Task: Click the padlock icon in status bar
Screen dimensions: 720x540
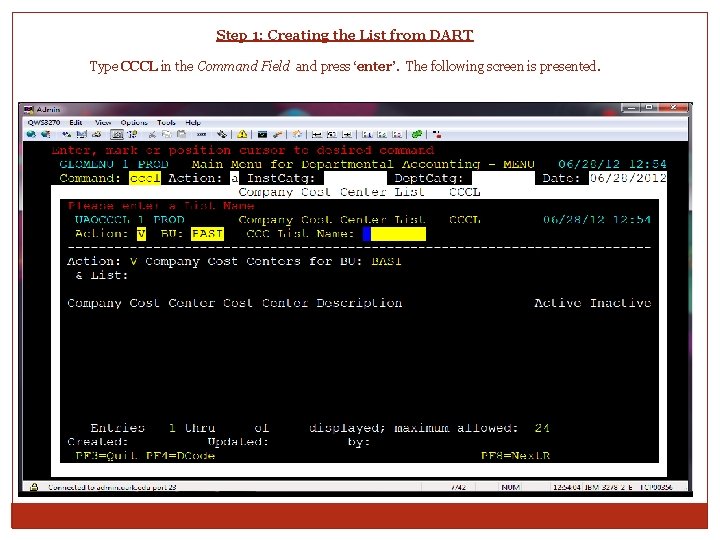Action: [x=34, y=487]
